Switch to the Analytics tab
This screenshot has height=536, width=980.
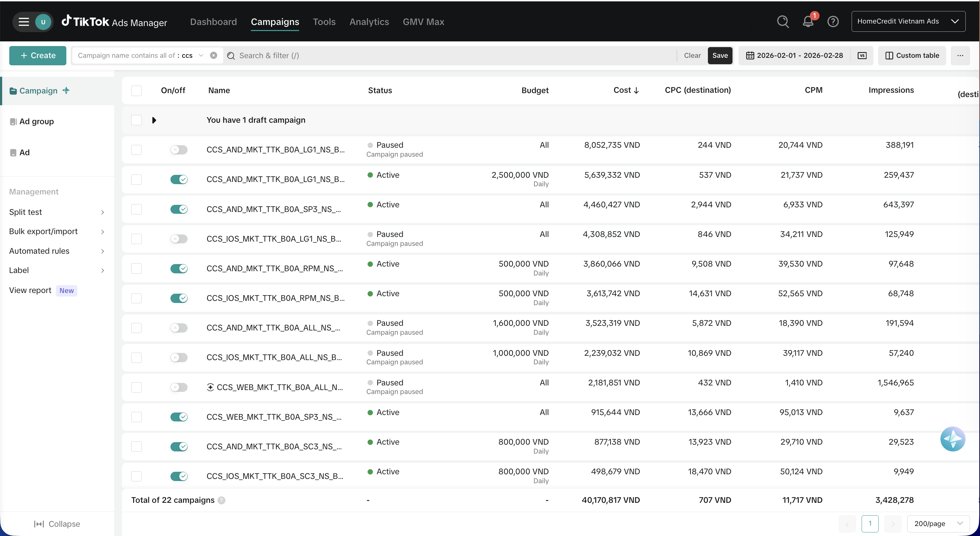pyautogui.click(x=369, y=22)
